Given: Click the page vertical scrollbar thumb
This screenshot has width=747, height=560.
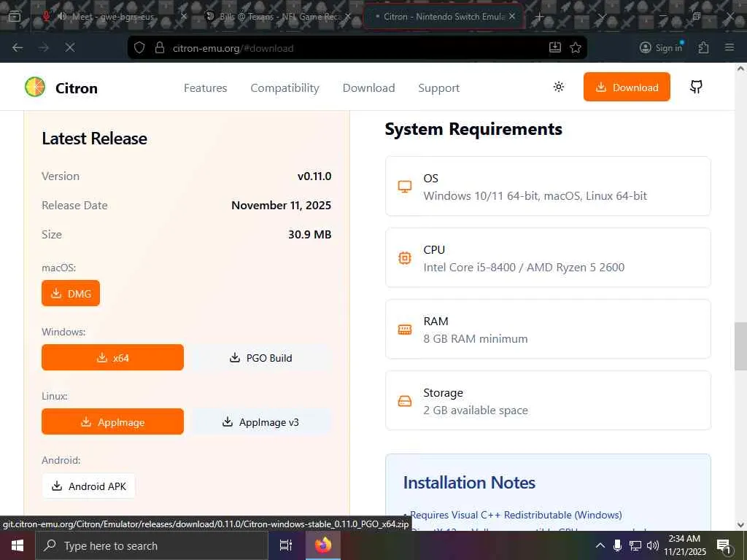Looking at the screenshot, I should pos(740,346).
